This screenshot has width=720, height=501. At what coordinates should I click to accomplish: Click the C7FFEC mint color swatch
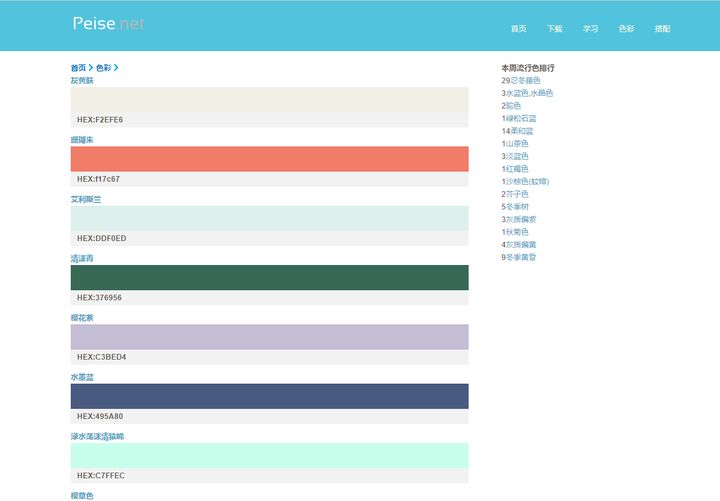pyautogui.click(x=270, y=456)
